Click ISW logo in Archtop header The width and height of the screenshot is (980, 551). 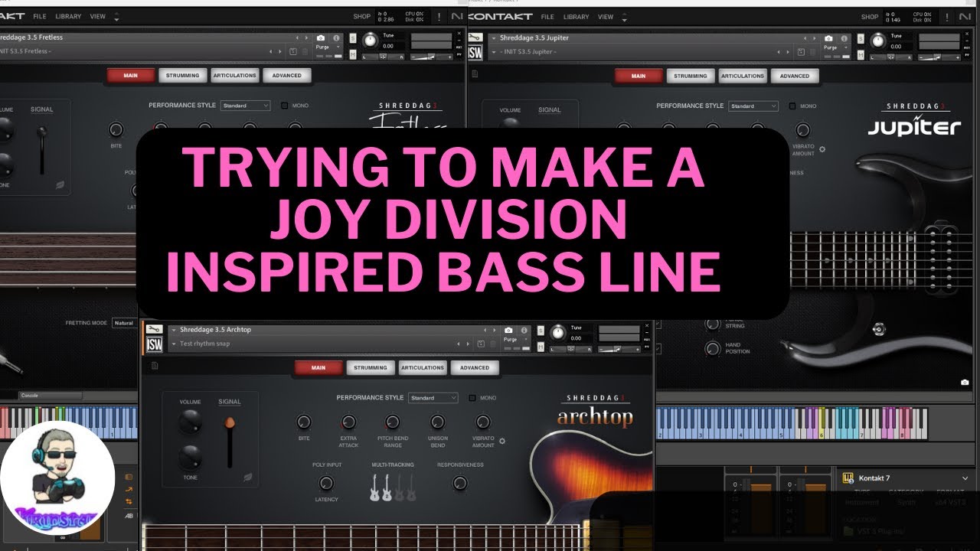click(154, 345)
